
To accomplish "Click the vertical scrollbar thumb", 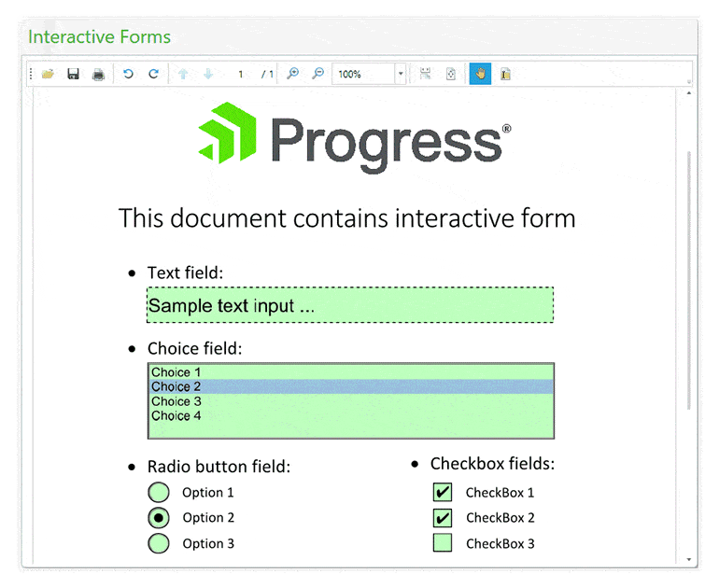I will pyautogui.click(x=689, y=281).
